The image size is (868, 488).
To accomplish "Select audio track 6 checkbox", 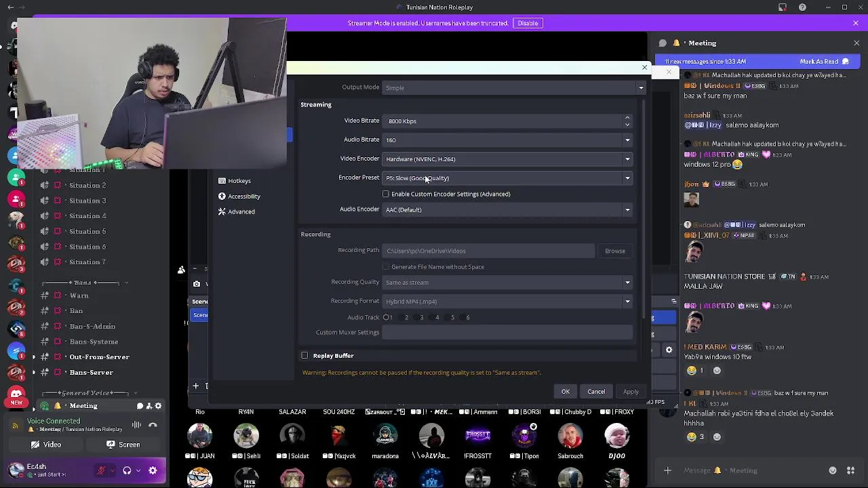I will (464, 317).
